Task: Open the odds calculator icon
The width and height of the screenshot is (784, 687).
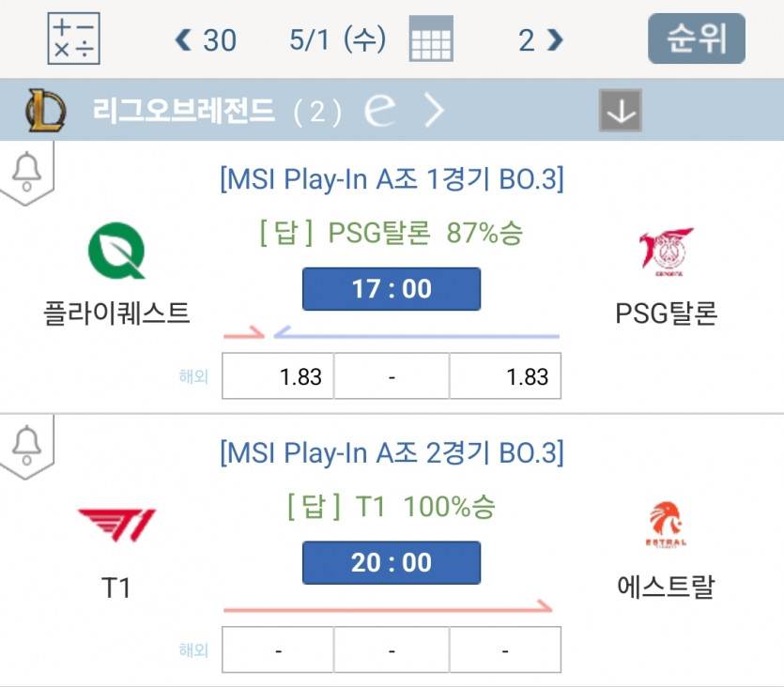Action: click(x=73, y=38)
